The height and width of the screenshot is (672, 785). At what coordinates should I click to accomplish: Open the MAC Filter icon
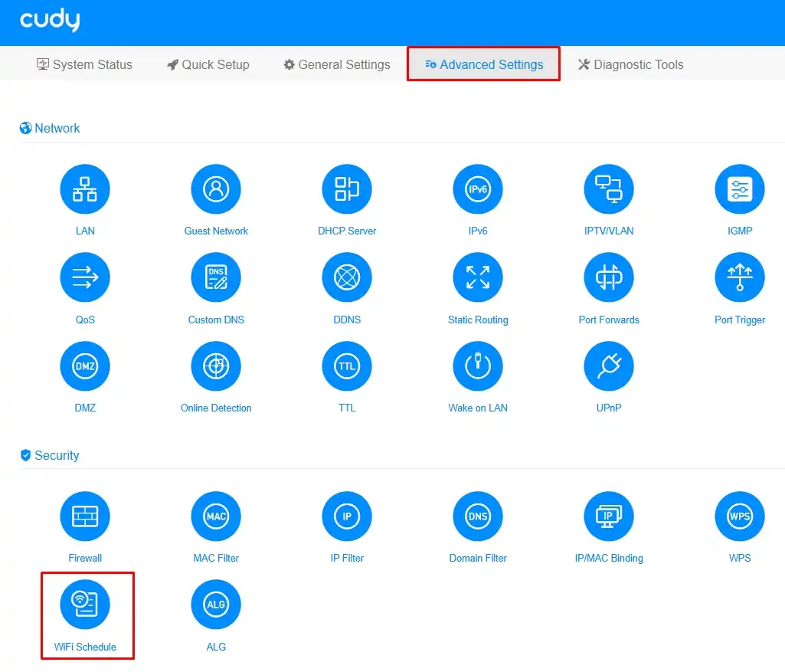(216, 516)
